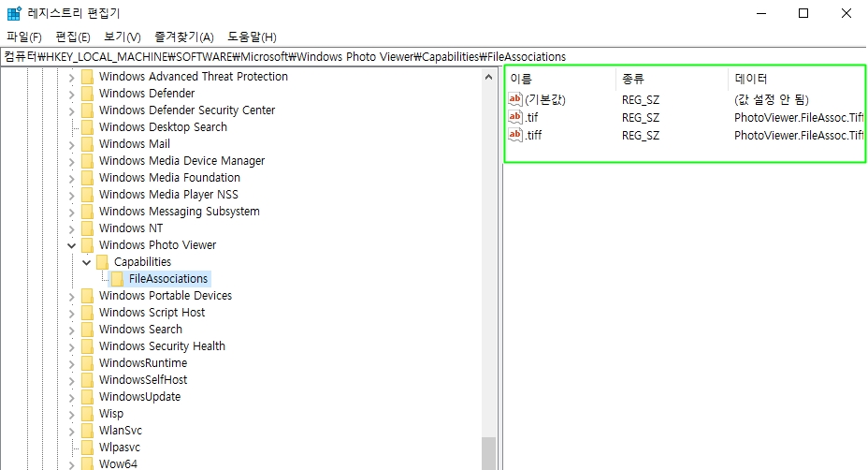
Task: Click the tree scrollbar up arrow
Action: (x=488, y=77)
